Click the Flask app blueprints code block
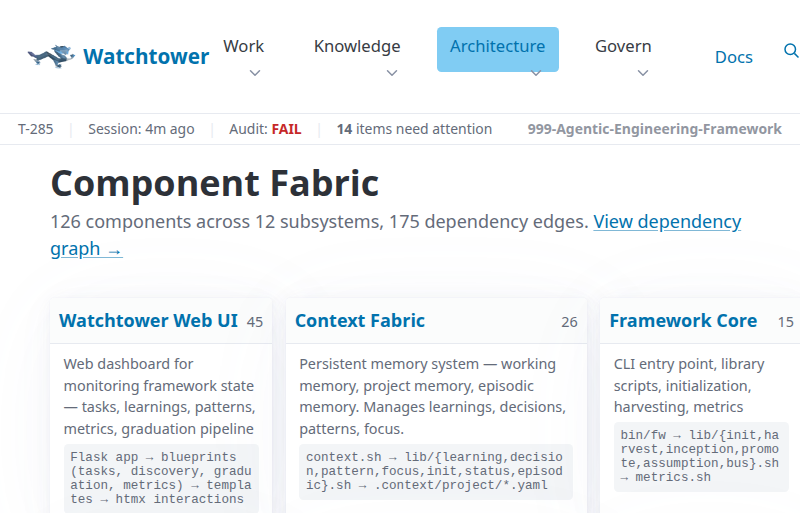Image resolution: width=800 pixels, height=513 pixels. click(x=161, y=478)
